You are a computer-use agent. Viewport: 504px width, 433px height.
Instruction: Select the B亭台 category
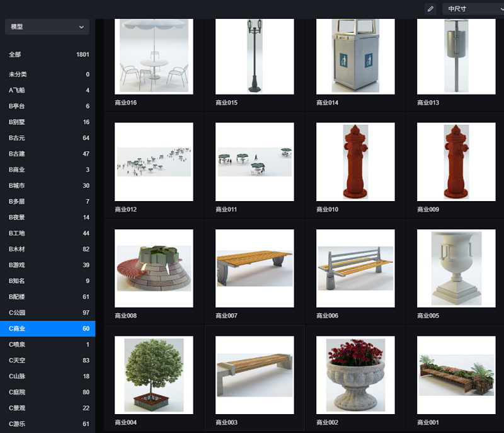click(x=48, y=106)
